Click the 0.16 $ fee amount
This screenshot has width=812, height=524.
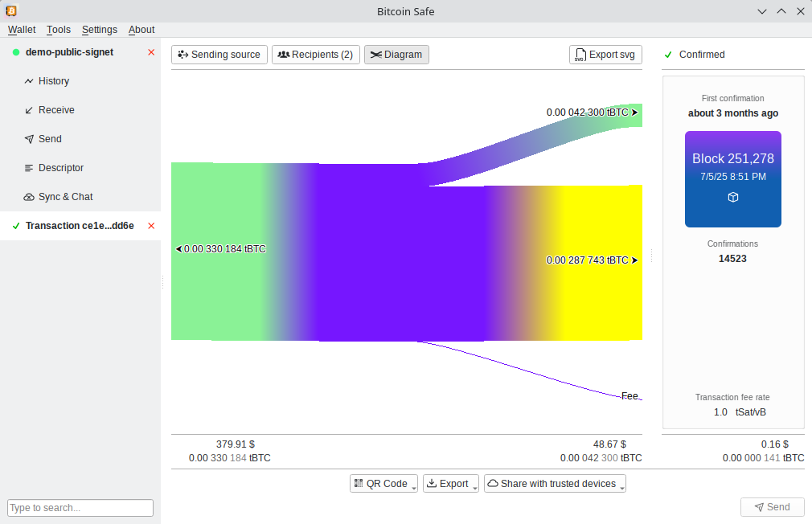pyautogui.click(x=775, y=444)
